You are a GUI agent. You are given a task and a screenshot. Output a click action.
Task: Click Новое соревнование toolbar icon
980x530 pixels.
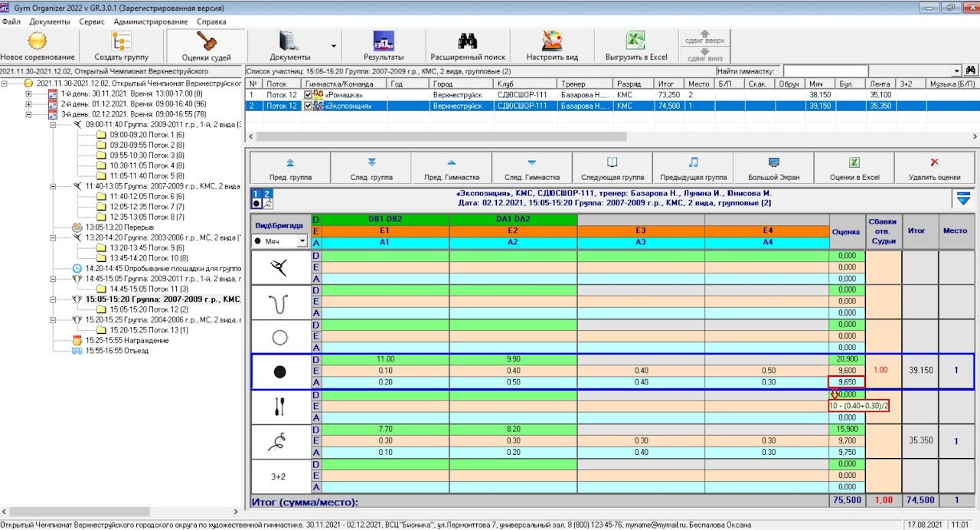click(38, 46)
